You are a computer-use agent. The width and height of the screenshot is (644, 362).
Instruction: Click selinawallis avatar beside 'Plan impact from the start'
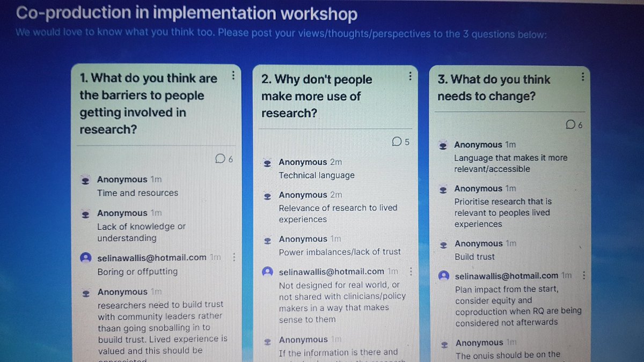click(x=444, y=276)
